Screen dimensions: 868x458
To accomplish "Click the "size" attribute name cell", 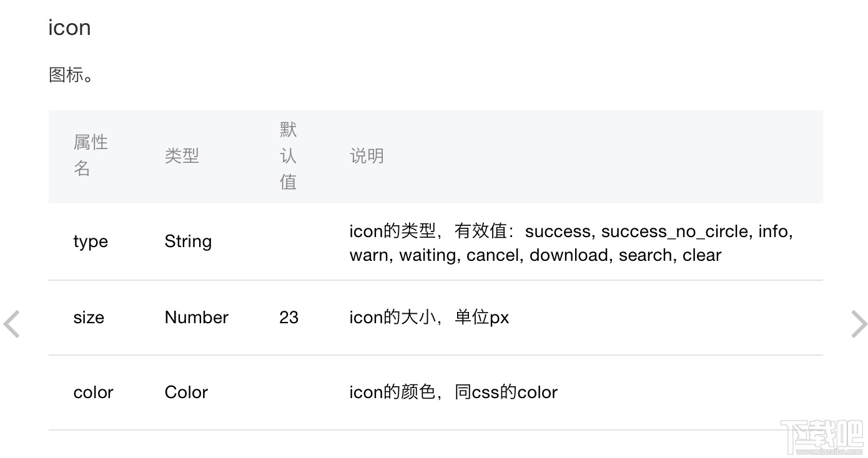I will click(89, 318).
